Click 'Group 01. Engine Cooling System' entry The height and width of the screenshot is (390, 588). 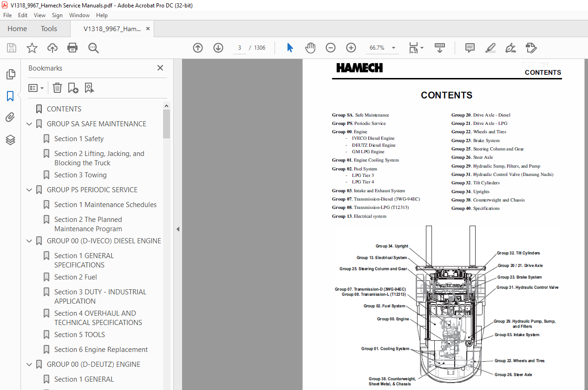tap(366, 160)
